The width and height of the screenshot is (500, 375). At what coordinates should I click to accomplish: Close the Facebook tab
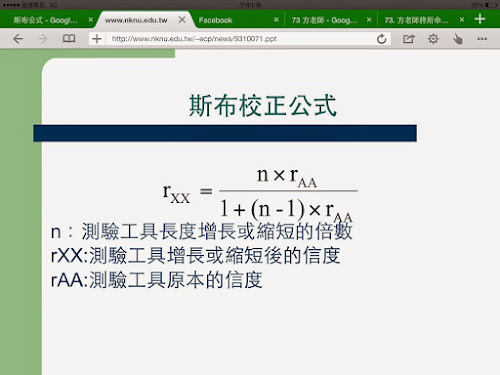[x=276, y=20]
